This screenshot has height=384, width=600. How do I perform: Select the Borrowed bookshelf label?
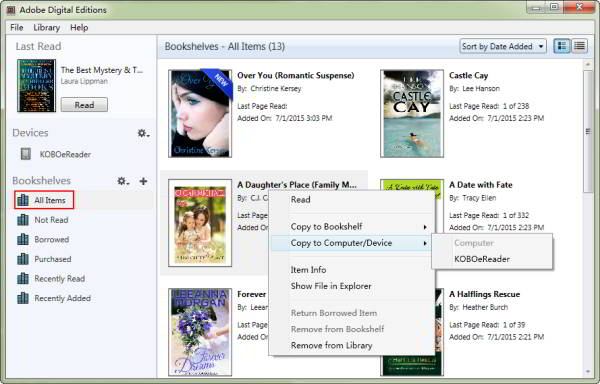[x=52, y=239]
